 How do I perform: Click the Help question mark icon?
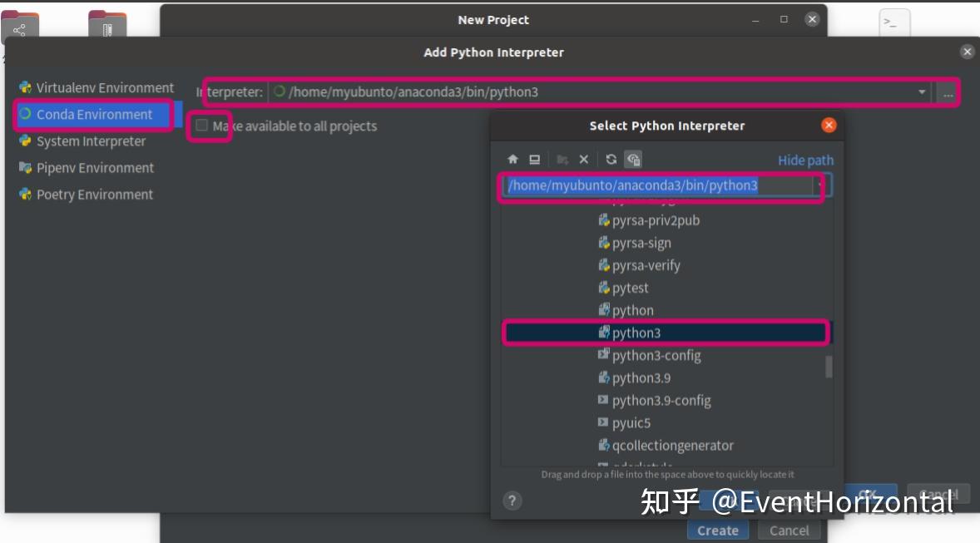click(512, 501)
